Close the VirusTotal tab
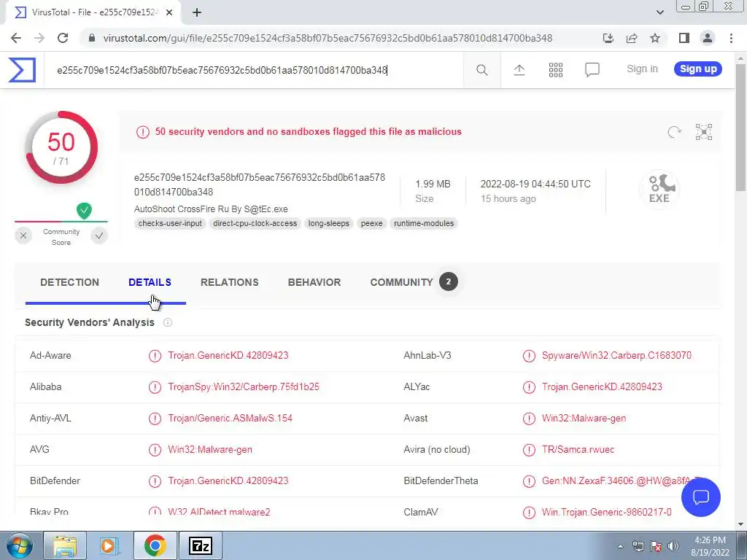The image size is (747, 560). (x=169, y=13)
